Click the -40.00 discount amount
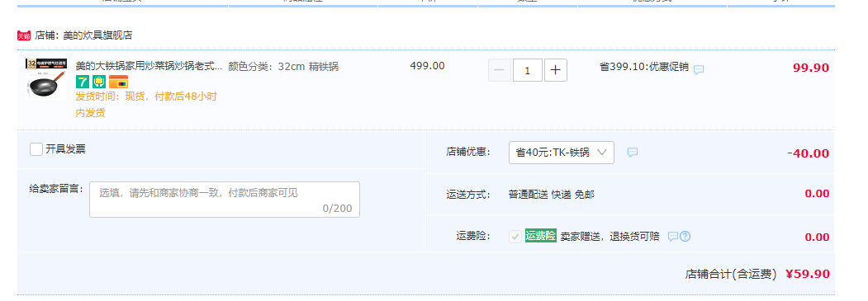This screenshot has width=868, height=301. (x=809, y=153)
